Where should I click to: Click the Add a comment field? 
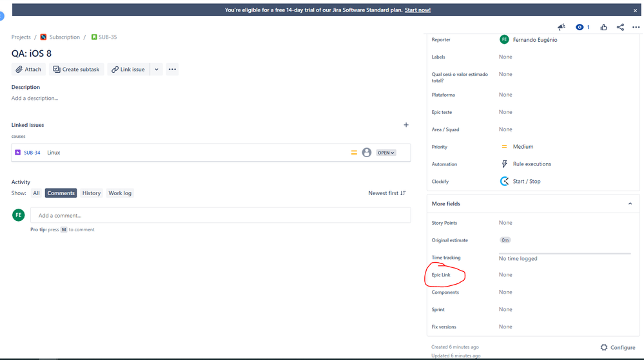(x=220, y=215)
